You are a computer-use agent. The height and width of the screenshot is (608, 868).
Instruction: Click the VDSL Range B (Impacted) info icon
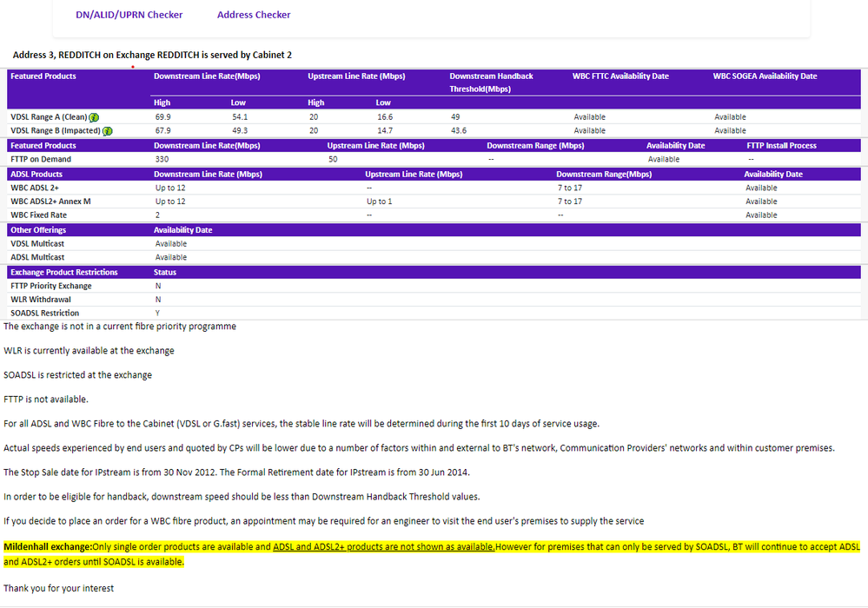pyautogui.click(x=107, y=131)
